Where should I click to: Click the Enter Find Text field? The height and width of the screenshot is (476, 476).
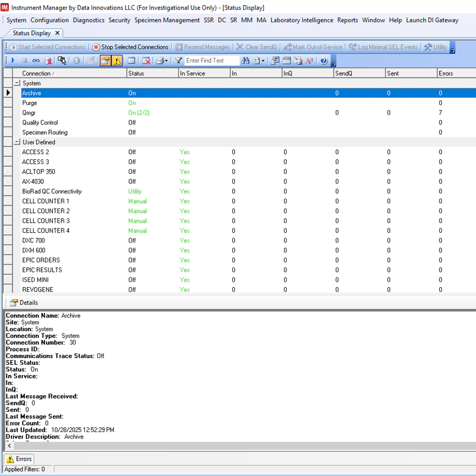(211, 60)
